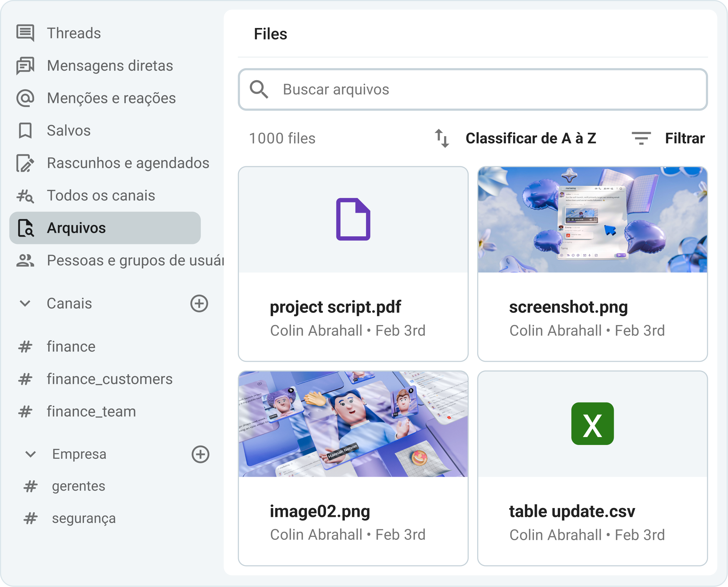Click the Rascunhos e agendados pencil icon

pyautogui.click(x=25, y=163)
